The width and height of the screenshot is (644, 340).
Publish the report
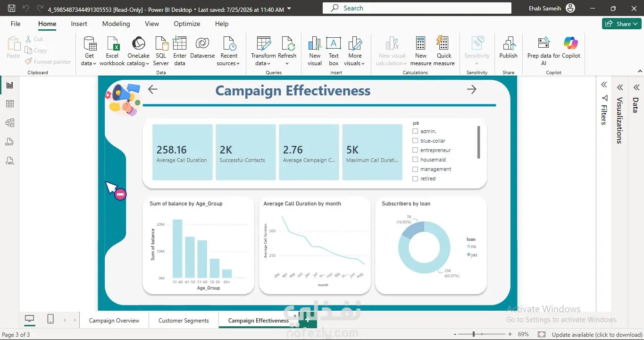tap(509, 48)
